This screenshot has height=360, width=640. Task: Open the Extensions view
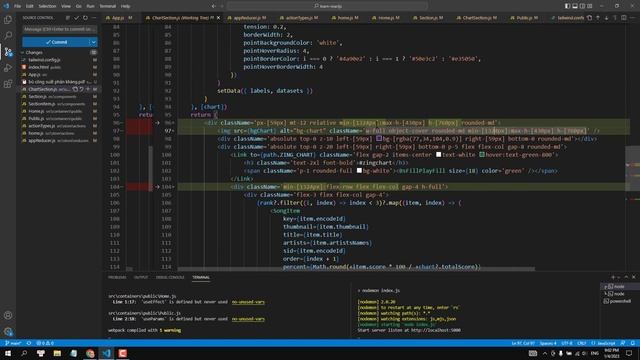coord(8,84)
